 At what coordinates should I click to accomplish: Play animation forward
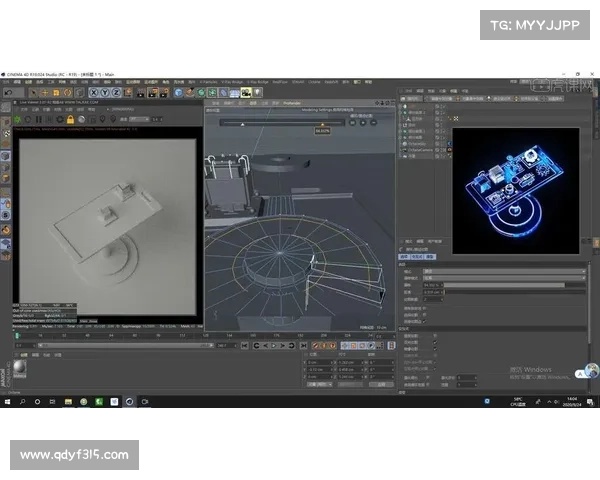274,346
